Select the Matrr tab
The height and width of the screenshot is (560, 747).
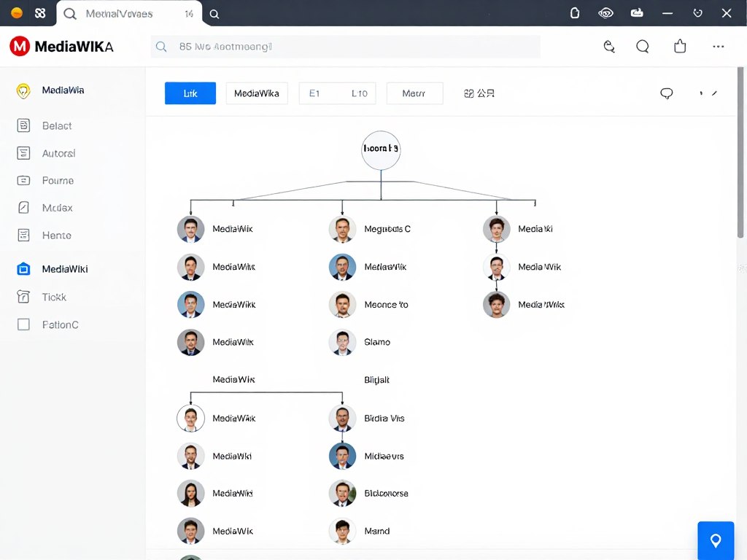414,93
